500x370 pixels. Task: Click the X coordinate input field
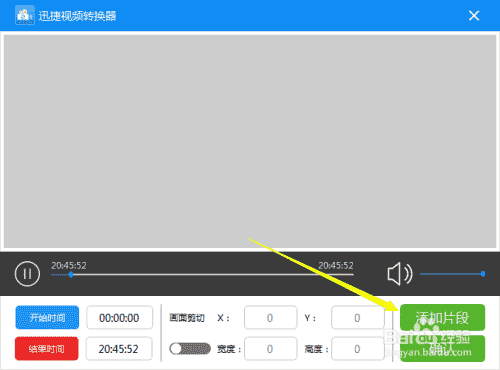[270, 318]
